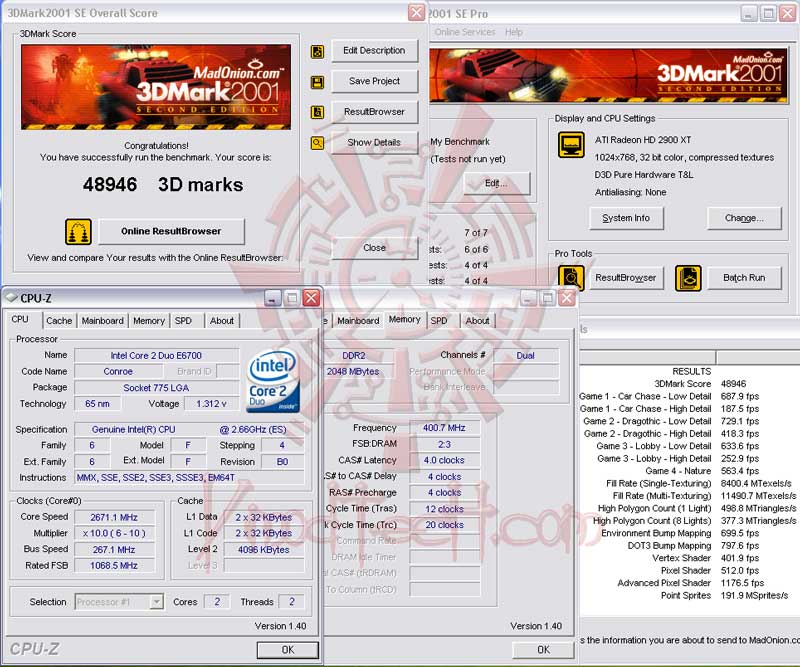The image size is (800, 667).
Task: Open the Help menu in 3DMark2001
Action: [514, 32]
